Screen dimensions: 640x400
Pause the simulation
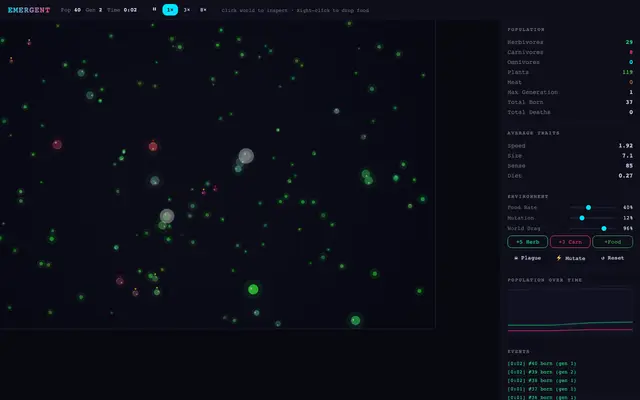click(x=154, y=9)
